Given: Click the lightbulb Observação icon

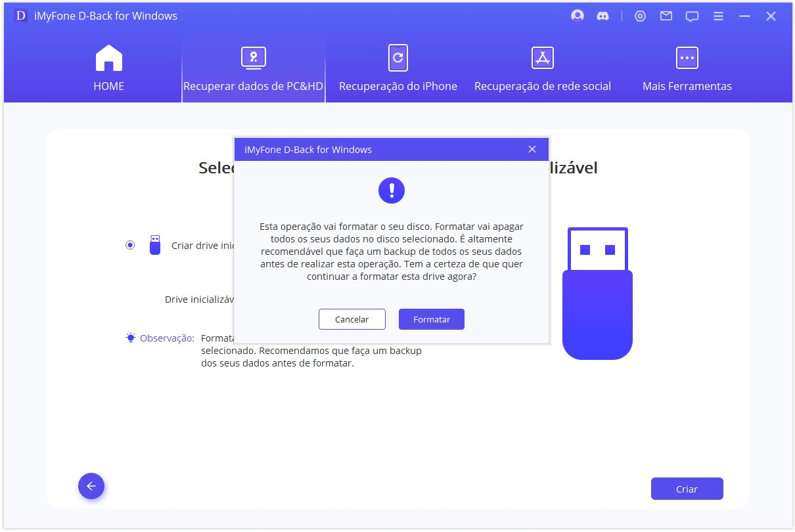Looking at the screenshot, I should coord(131,338).
